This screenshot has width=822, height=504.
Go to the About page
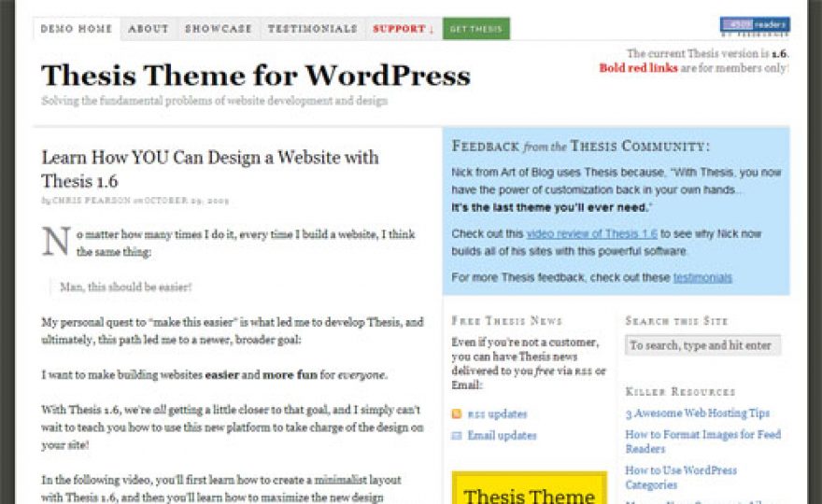[149, 29]
